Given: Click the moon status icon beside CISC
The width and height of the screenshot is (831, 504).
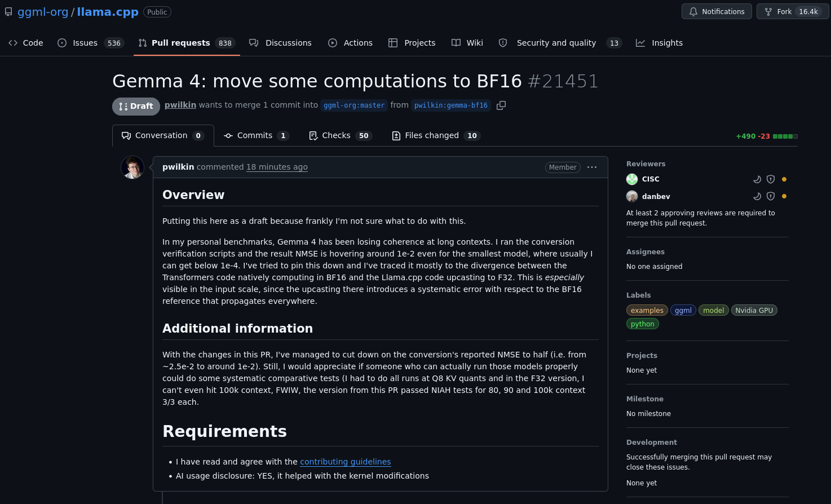Looking at the screenshot, I should [x=757, y=179].
